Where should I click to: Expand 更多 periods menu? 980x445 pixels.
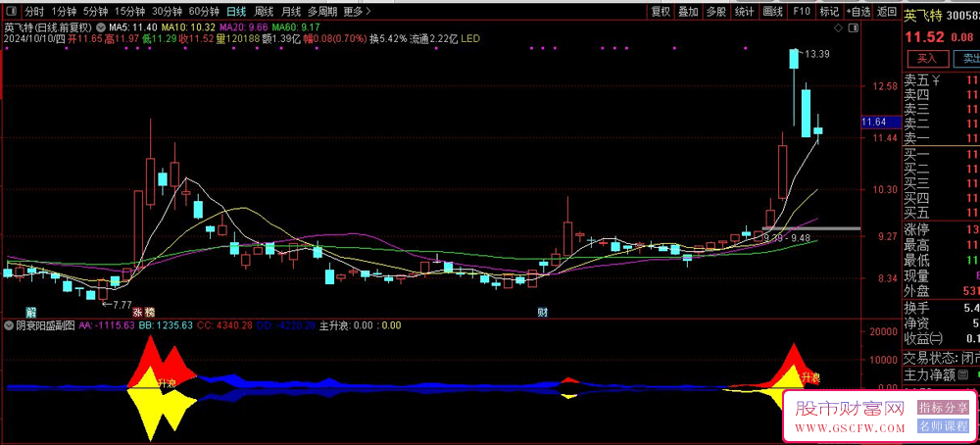click(x=357, y=11)
